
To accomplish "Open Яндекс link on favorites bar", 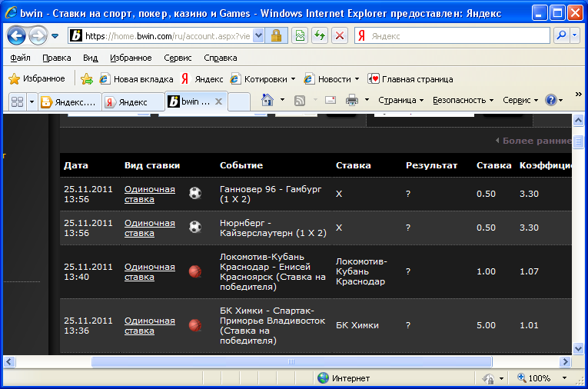I will [202, 79].
